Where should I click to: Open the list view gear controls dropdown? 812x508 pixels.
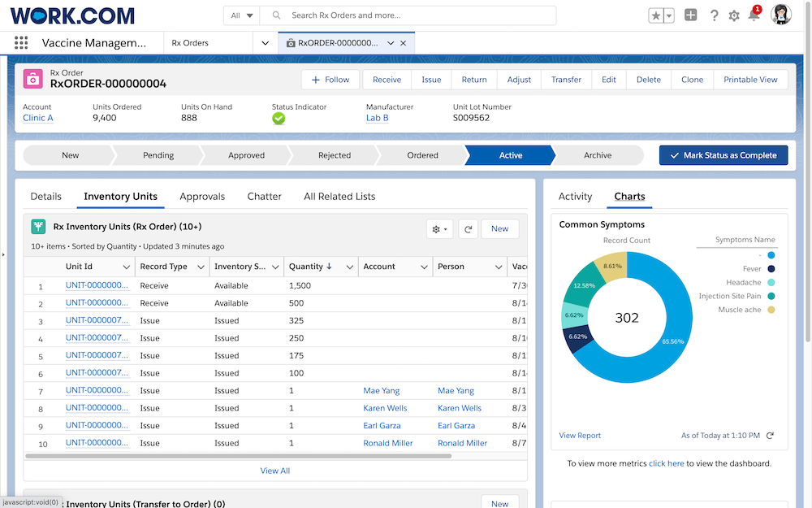(x=439, y=229)
